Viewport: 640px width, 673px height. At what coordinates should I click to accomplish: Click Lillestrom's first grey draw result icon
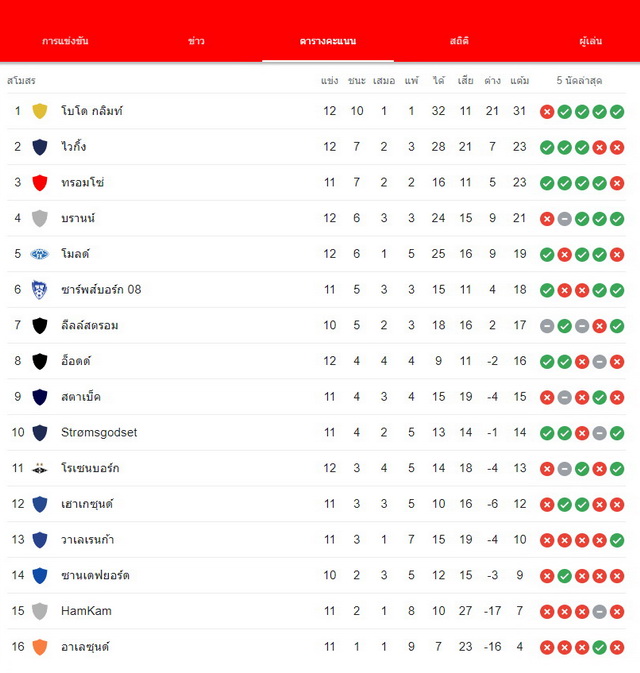[x=547, y=326]
